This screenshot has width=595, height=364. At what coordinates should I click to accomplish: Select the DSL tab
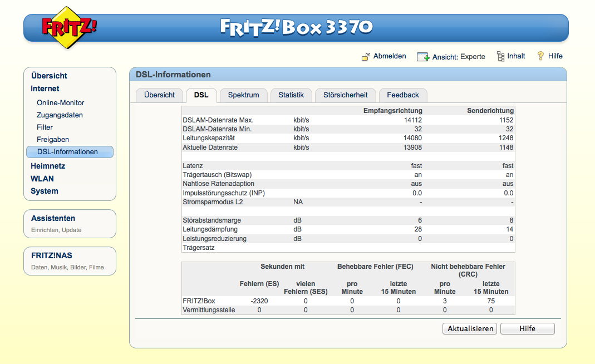pyautogui.click(x=201, y=95)
